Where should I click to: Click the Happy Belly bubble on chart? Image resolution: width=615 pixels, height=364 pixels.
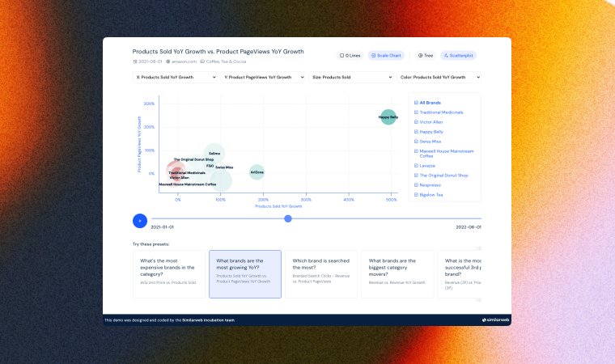pos(388,117)
